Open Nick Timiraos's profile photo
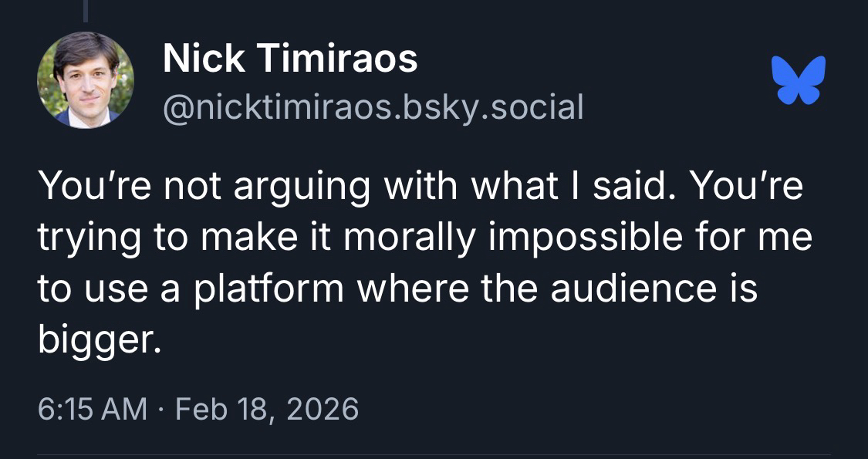The width and height of the screenshot is (868, 459). (86, 80)
